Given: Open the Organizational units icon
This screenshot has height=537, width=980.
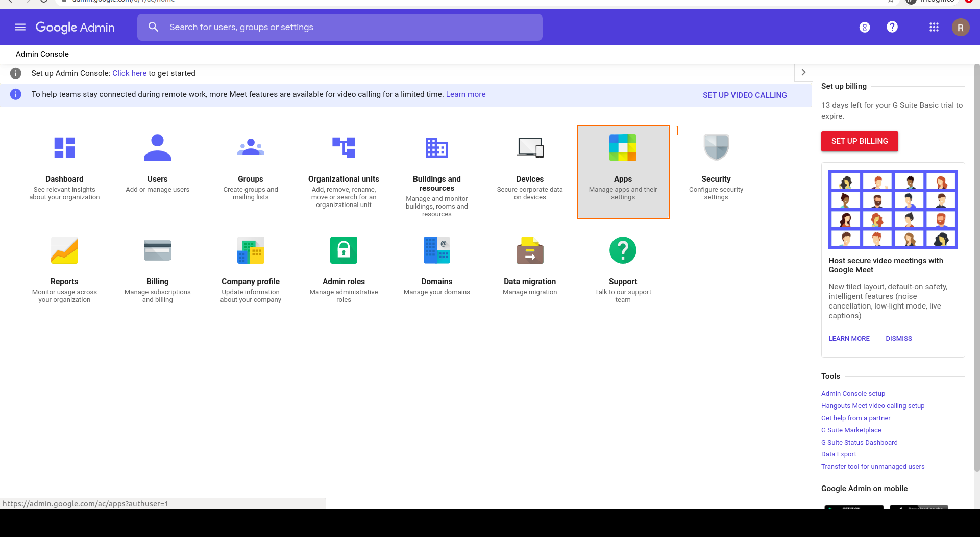Looking at the screenshot, I should (344, 148).
